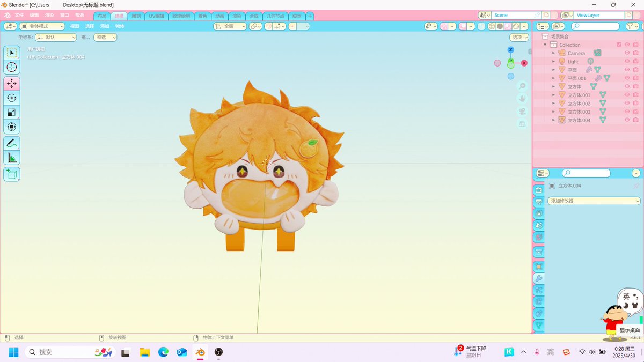This screenshot has height=362, width=644.
Task: Open the 全局 transform orientation dropdown
Action: pyautogui.click(x=230, y=26)
